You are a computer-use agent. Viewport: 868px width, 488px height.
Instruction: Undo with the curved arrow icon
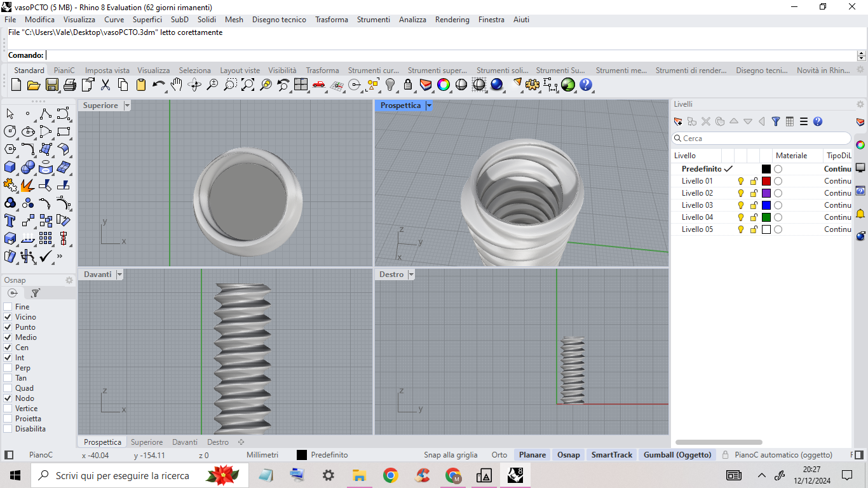click(159, 85)
